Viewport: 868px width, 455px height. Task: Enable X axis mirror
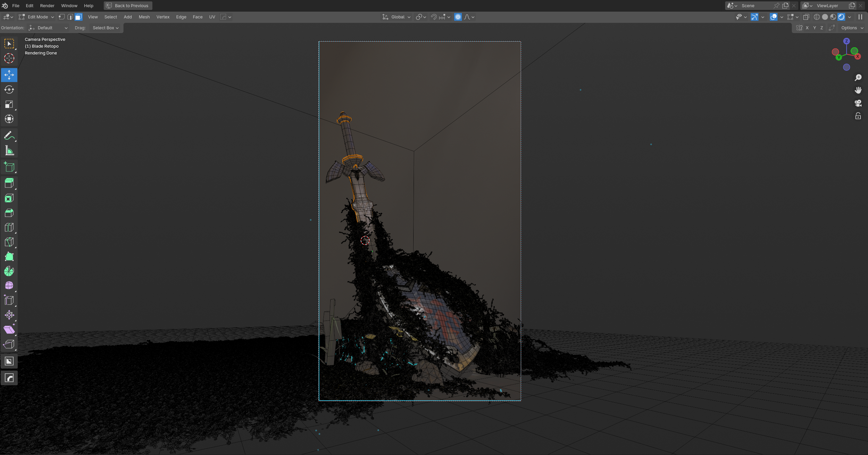click(807, 28)
